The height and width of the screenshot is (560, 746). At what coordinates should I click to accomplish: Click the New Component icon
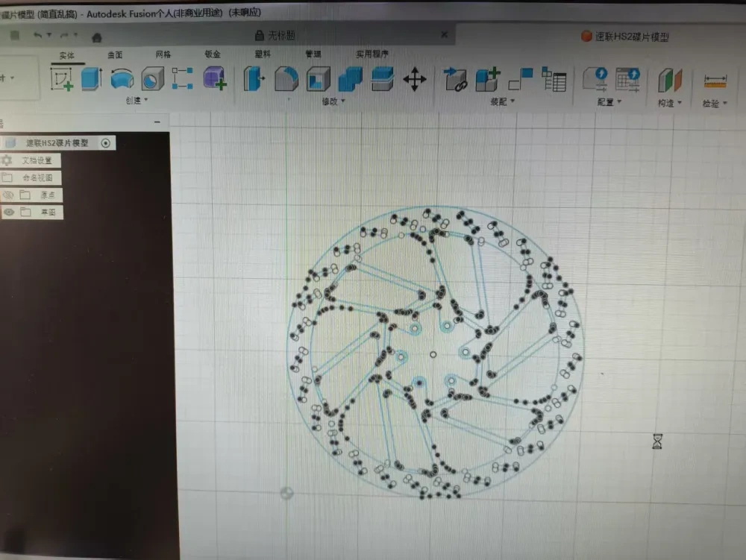[x=488, y=79]
